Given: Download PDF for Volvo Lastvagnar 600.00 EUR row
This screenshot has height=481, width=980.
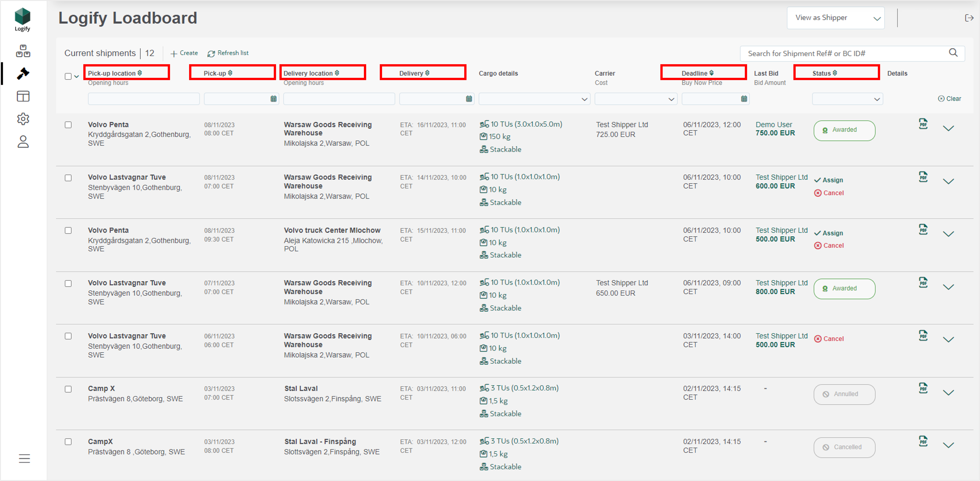Looking at the screenshot, I should pos(923,177).
